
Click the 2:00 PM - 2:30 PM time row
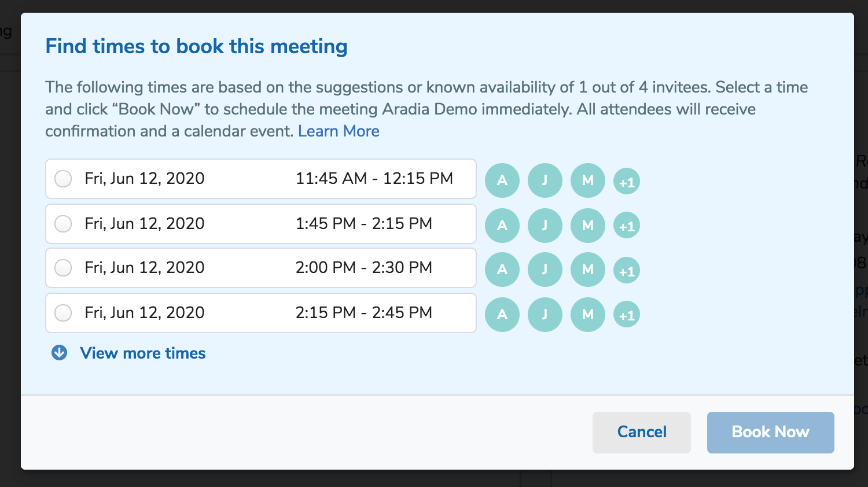(x=261, y=268)
